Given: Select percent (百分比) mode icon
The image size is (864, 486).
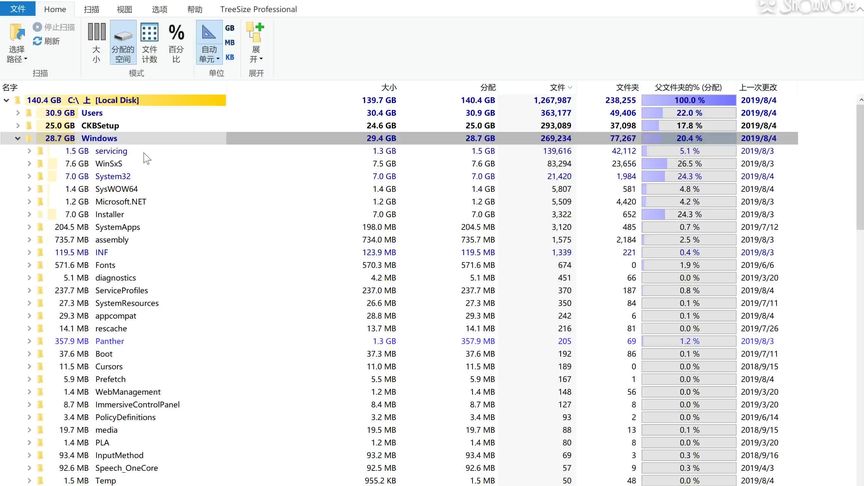Looking at the screenshot, I should click(176, 33).
